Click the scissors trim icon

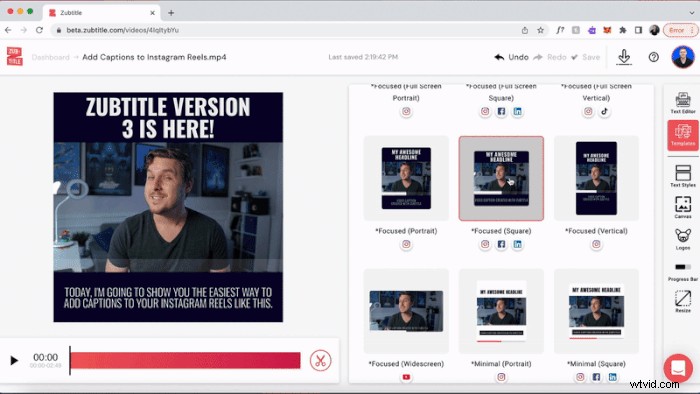click(320, 361)
